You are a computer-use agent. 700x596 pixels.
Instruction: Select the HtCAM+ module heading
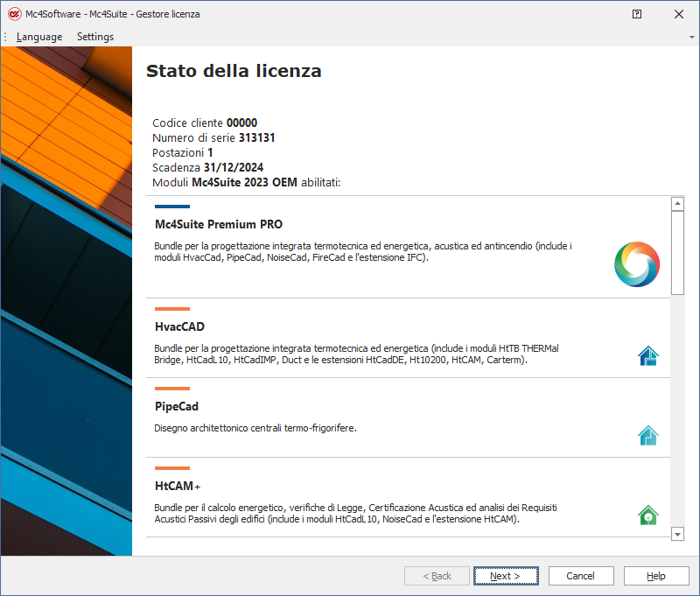178,486
